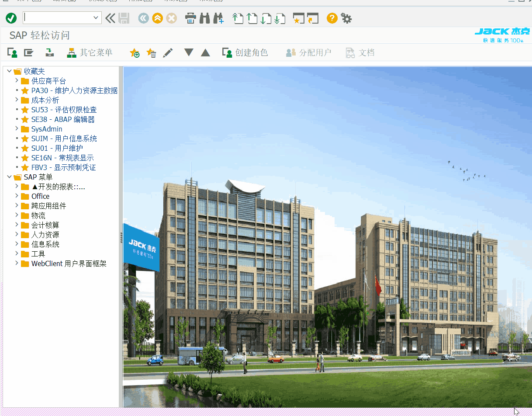Click the orange Exit icon
Image resolution: width=532 pixels, height=416 pixels.
point(157,18)
